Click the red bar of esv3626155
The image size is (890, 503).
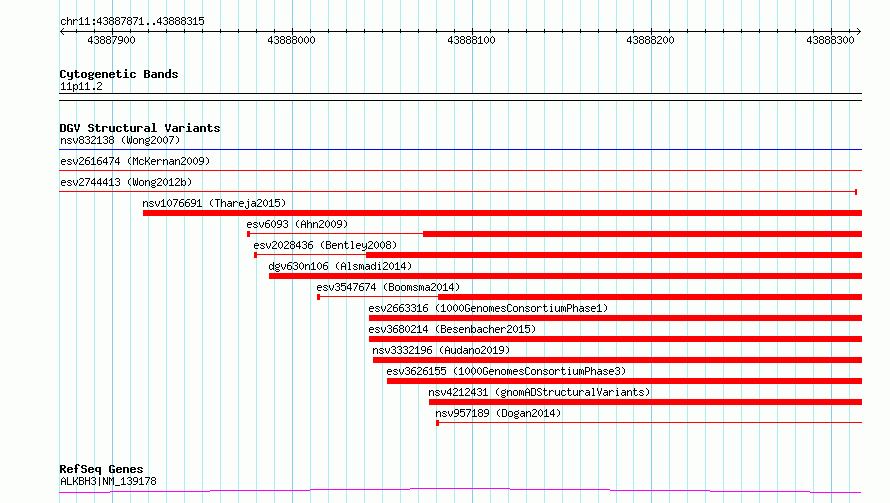tap(624, 381)
